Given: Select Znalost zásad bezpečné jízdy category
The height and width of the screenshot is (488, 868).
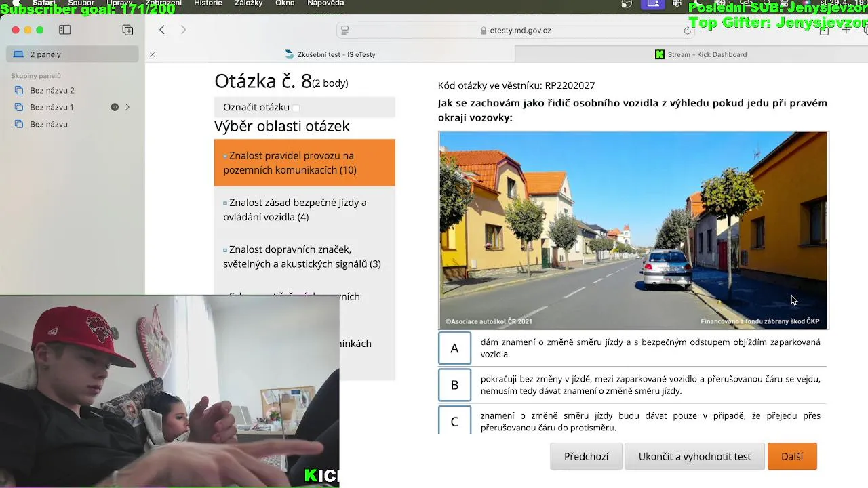Looking at the screenshot, I should [x=304, y=209].
